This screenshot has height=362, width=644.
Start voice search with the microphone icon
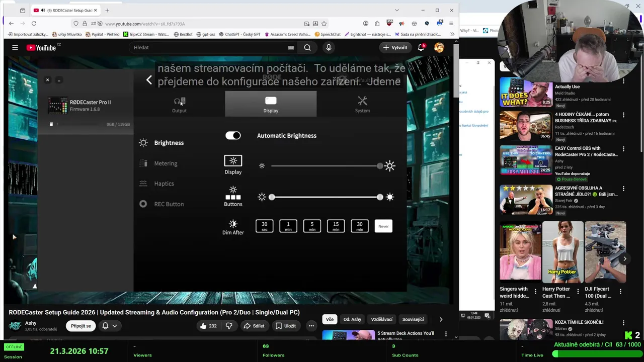[x=329, y=47]
